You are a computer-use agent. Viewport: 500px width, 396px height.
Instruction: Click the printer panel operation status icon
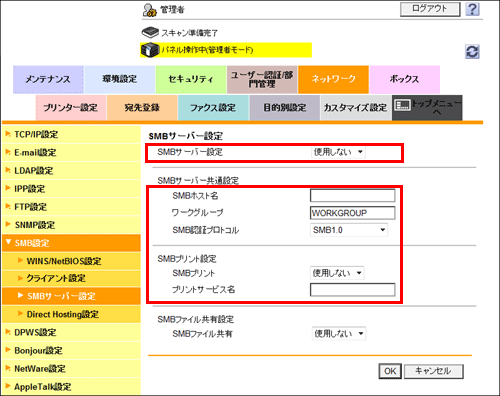[x=150, y=50]
